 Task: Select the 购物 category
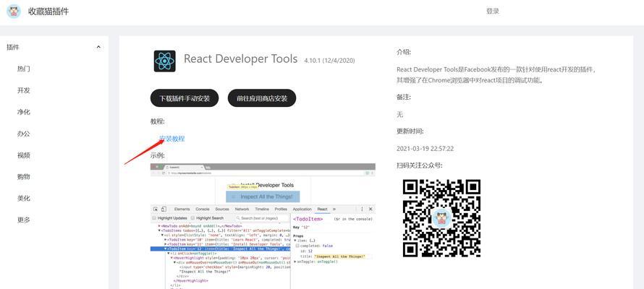(23, 177)
